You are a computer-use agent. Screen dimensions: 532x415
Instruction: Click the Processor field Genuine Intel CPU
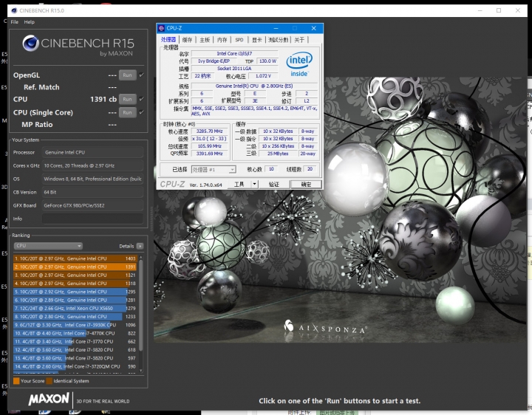[92, 153]
